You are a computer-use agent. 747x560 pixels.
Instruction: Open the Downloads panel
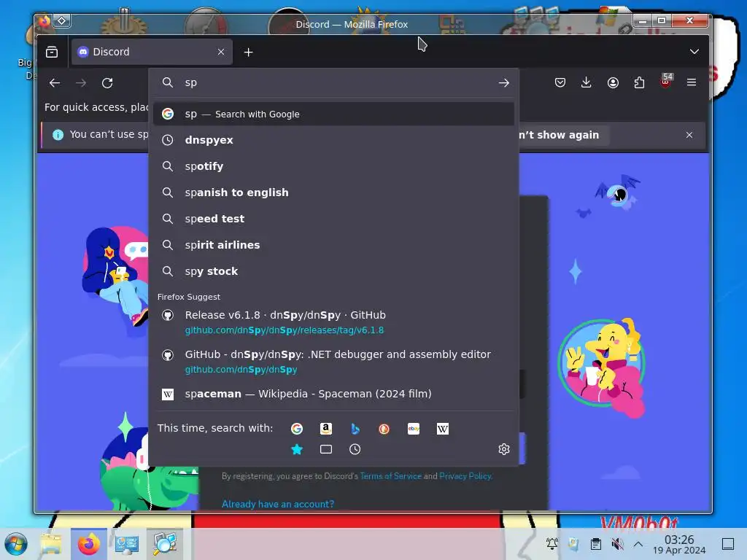(x=587, y=83)
